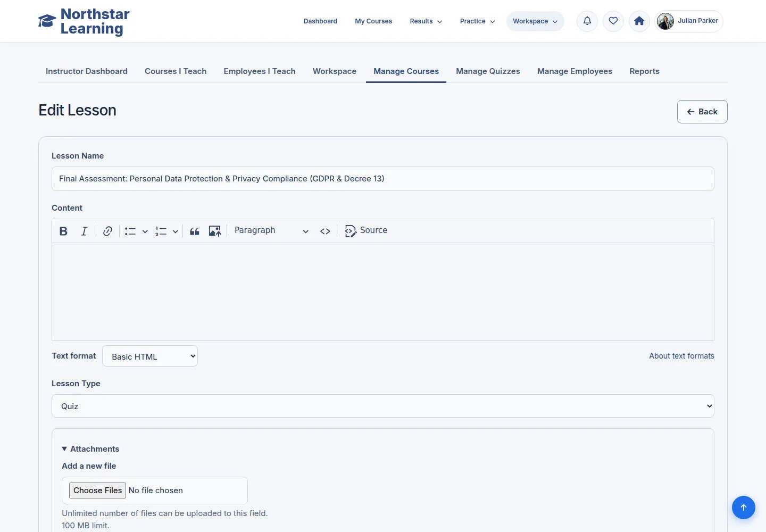Click the Back button
Image resolution: width=766 pixels, height=532 pixels.
point(702,112)
